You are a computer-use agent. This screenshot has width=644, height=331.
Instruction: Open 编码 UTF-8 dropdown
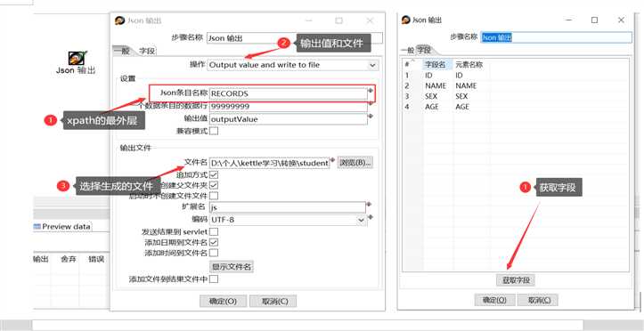tap(288, 220)
